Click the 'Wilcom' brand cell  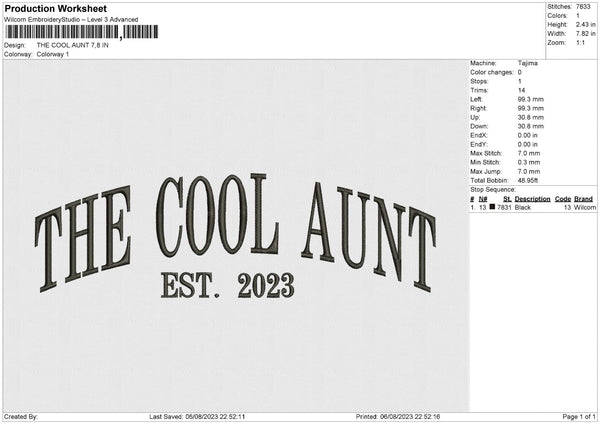pos(585,207)
